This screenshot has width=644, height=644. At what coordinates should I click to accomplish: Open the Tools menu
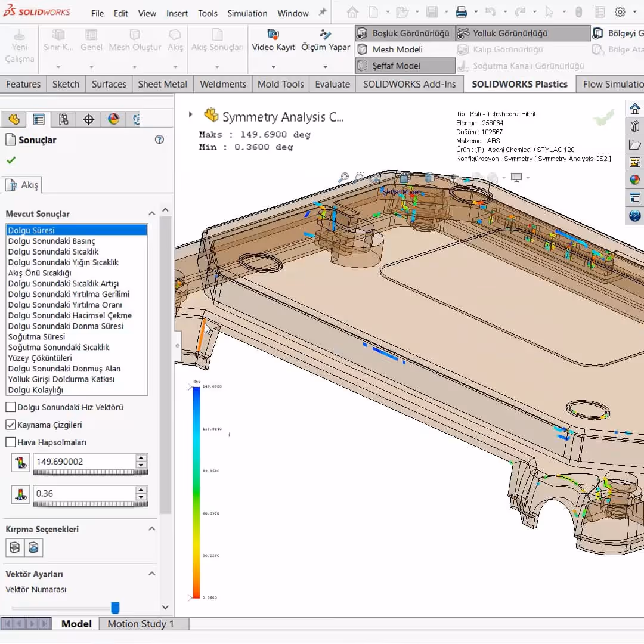click(208, 13)
